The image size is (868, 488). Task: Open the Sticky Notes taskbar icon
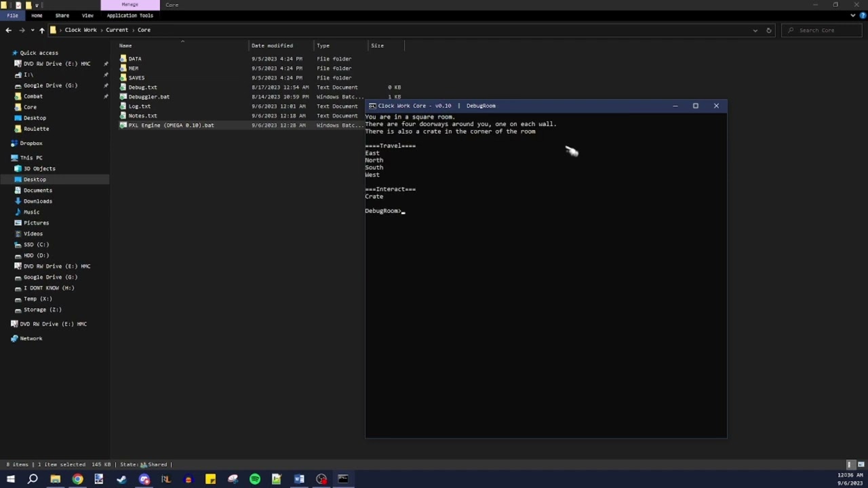coord(210,479)
